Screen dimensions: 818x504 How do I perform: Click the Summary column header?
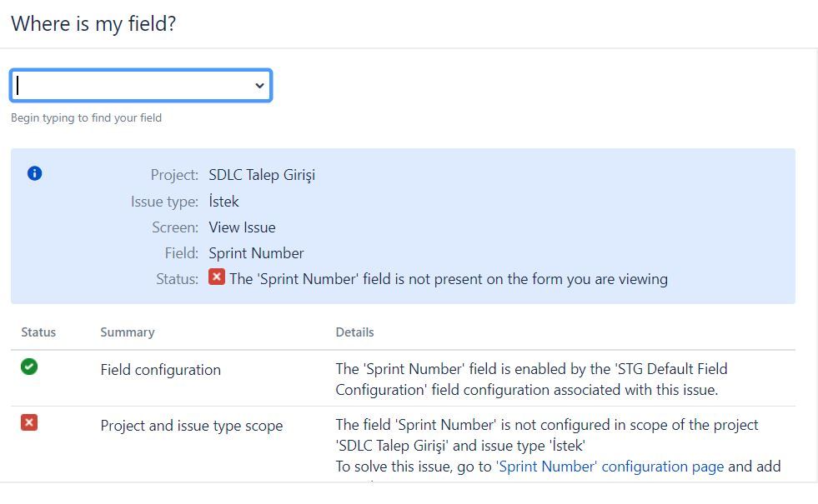tap(128, 332)
